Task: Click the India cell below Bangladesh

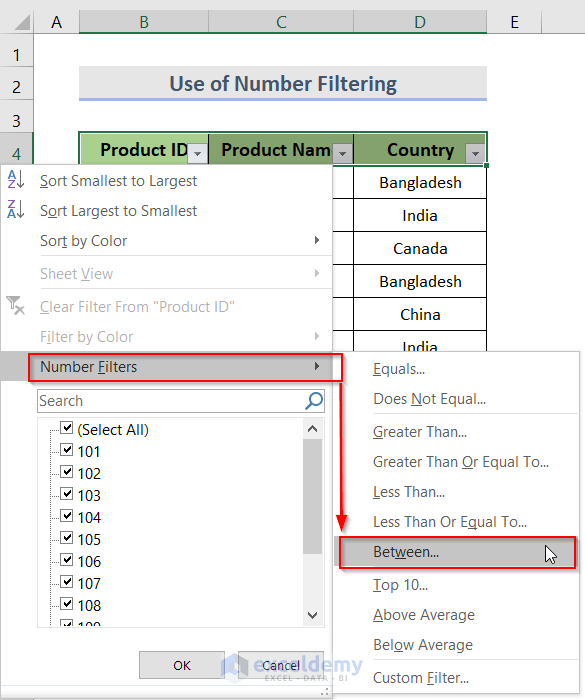Action: click(x=420, y=215)
